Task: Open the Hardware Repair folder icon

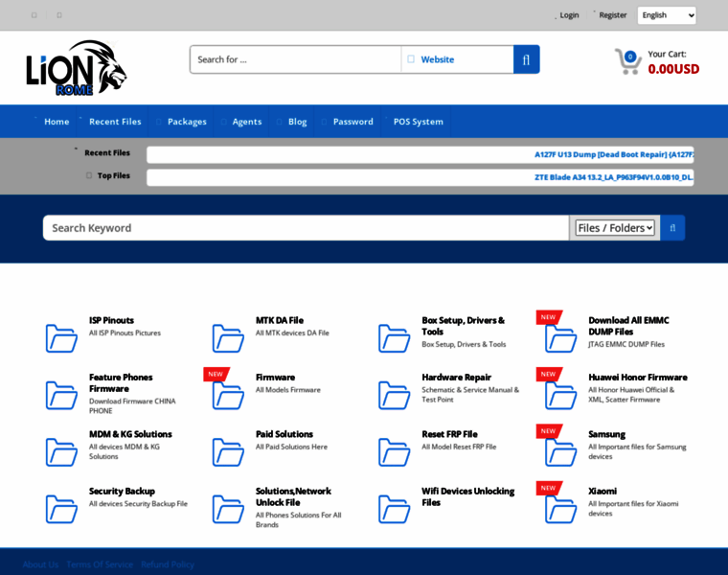Action: (394, 394)
